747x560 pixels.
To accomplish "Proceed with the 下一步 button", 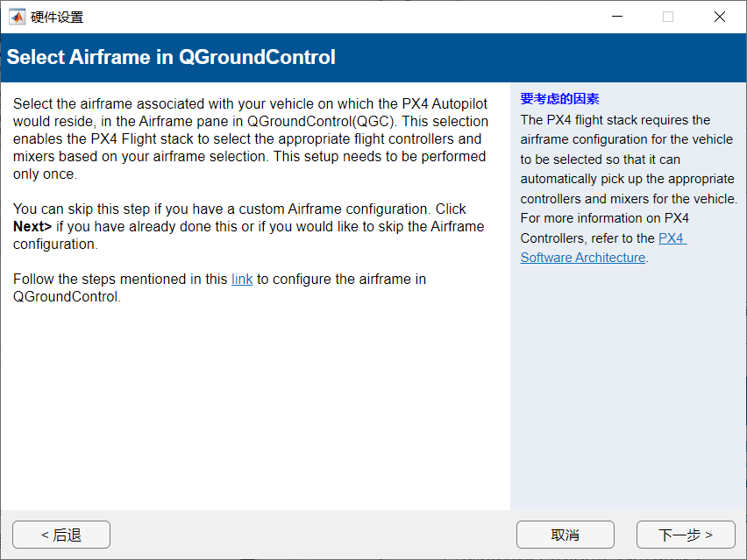I will [685, 535].
